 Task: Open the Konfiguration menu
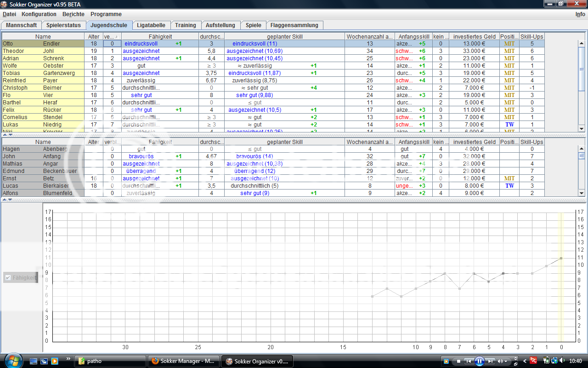click(x=39, y=14)
